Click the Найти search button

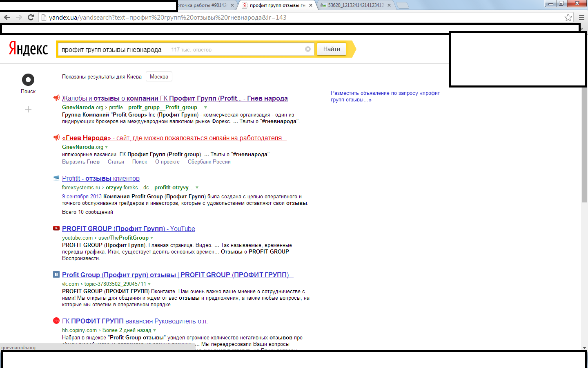pyautogui.click(x=332, y=49)
